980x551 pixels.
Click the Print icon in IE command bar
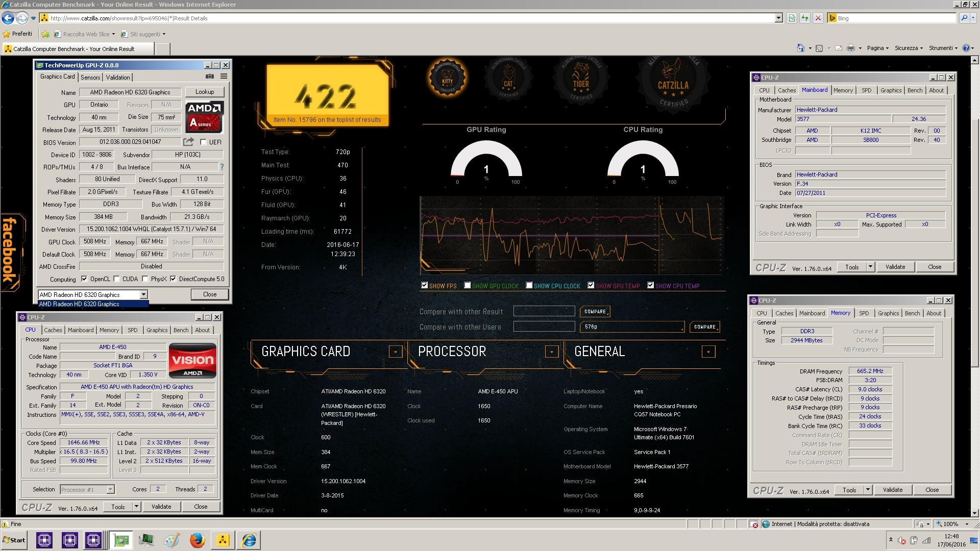tap(851, 48)
